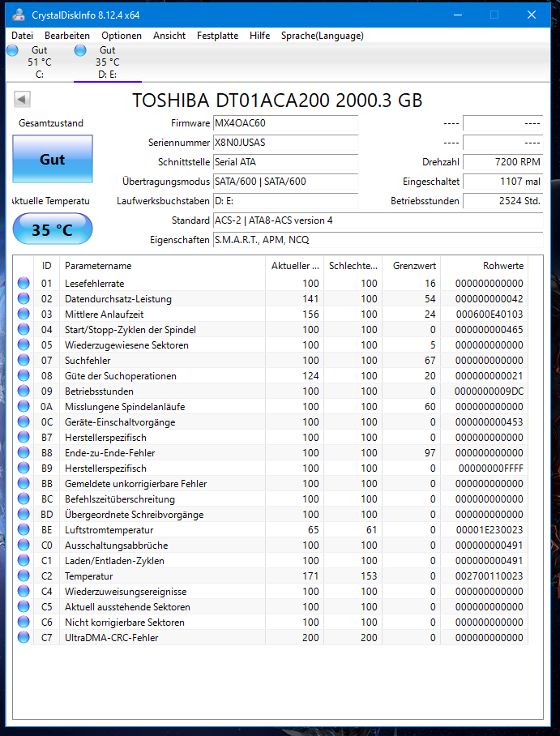Click status icon of Start/Stopp-Zyklen row
The width and height of the screenshot is (560, 736).
tap(24, 330)
